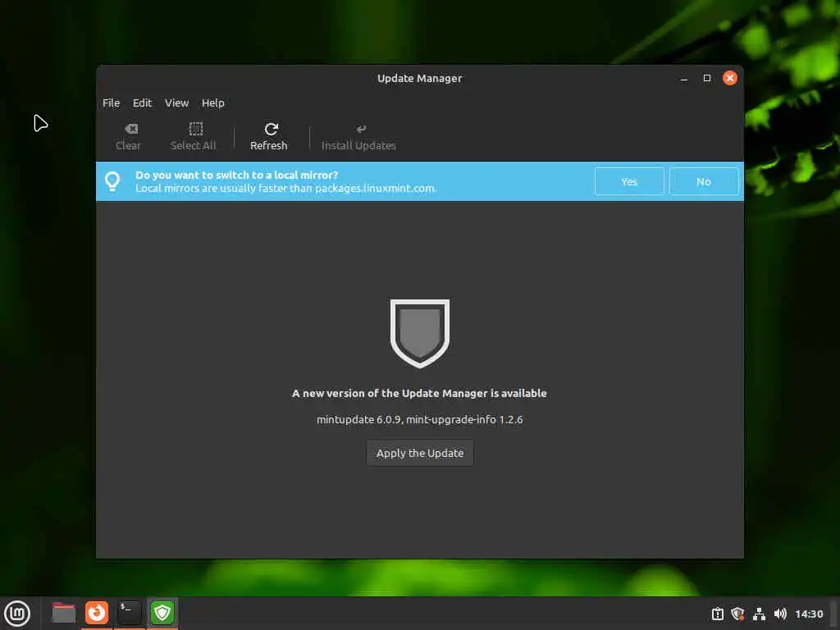Accept switching to a local mirror with Yes

coord(629,181)
